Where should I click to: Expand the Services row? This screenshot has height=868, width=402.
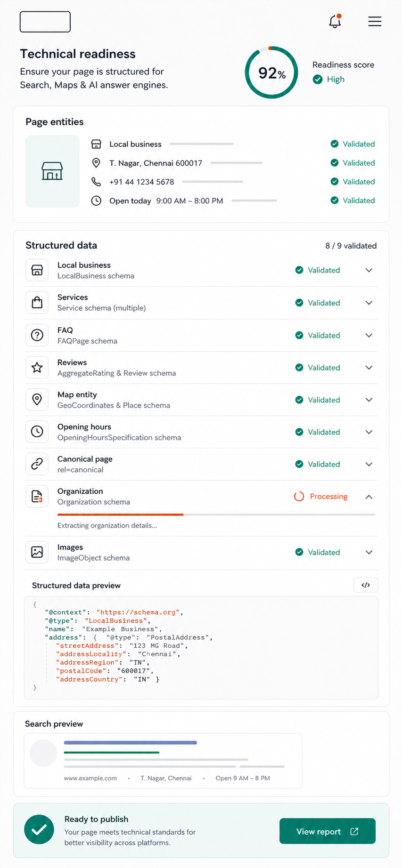click(x=369, y=303)
